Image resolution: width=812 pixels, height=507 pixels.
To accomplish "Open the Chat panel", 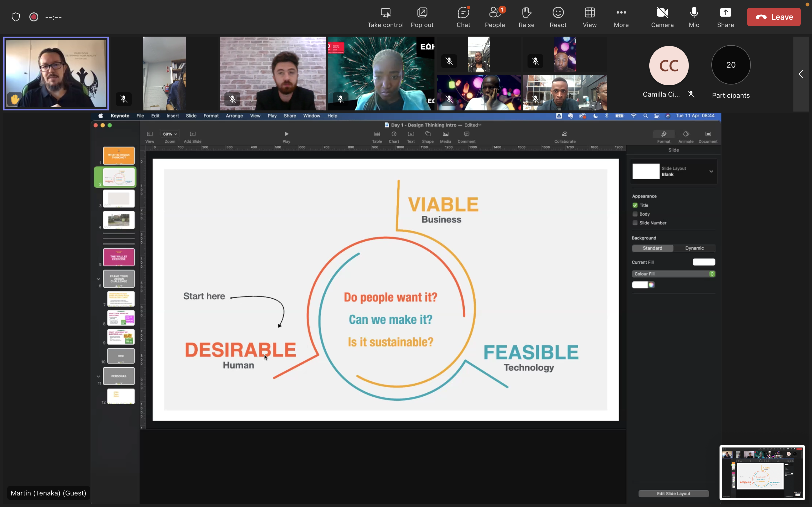I will [463, 17].
